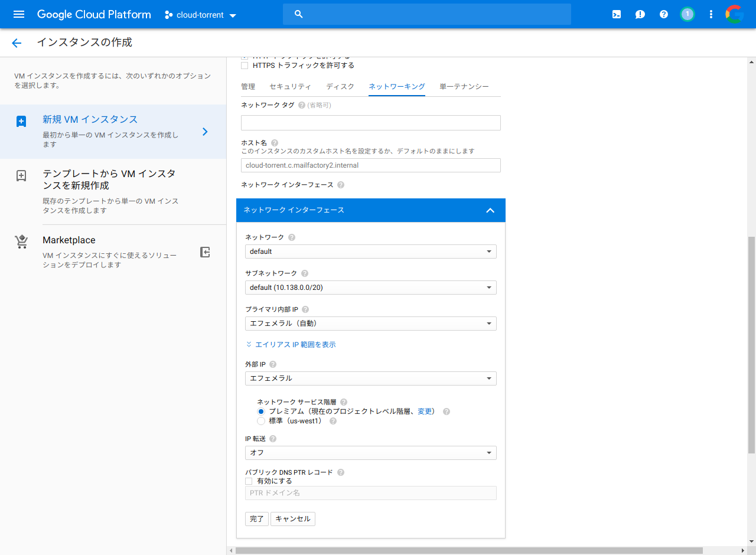Expand 新規 VM インスタンス chevron arrow

(x=205, y=132)
